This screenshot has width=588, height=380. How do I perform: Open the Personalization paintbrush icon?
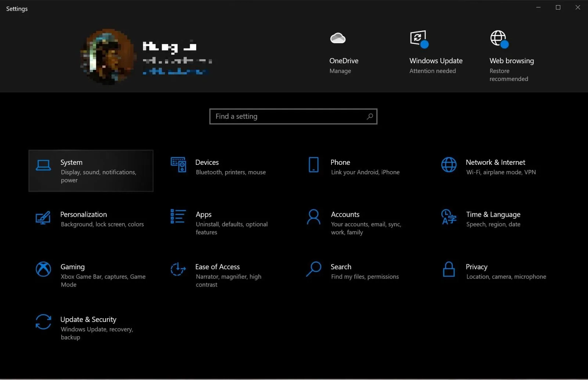(x=43, y=217)
